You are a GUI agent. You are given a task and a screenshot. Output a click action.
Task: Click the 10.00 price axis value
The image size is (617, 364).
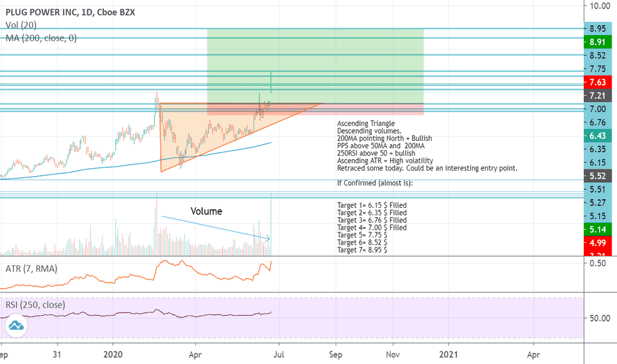tap(600, 5)
